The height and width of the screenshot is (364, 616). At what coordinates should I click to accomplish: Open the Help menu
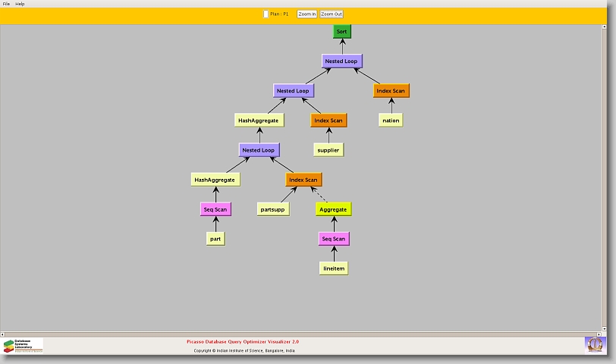click(x=20, y=4)
